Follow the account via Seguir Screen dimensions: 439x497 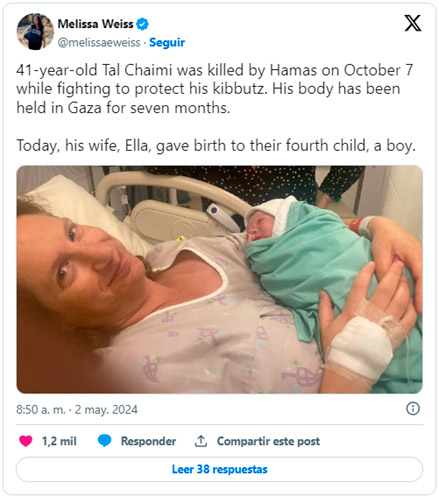167,43
